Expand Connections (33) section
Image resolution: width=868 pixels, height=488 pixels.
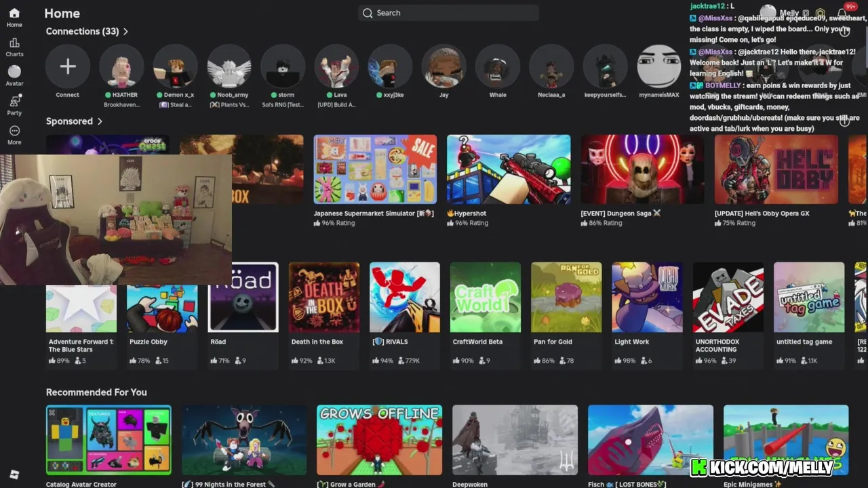coord(87,31)
